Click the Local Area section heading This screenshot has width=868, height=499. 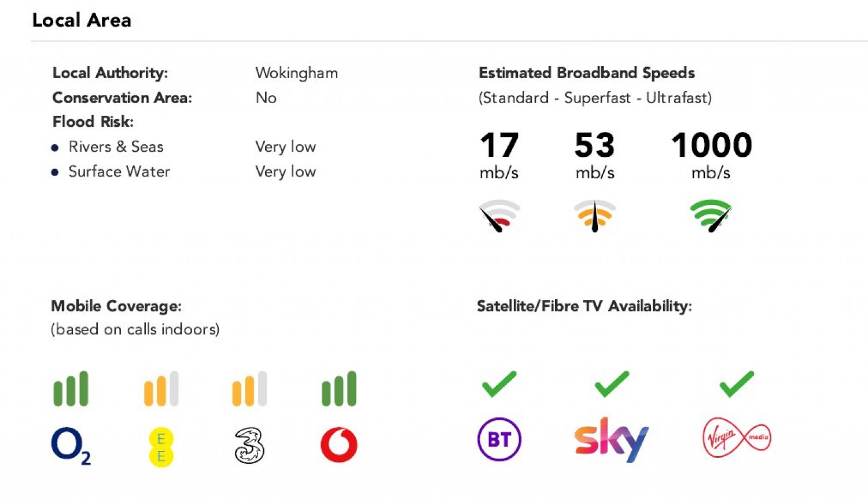point(82,20)
